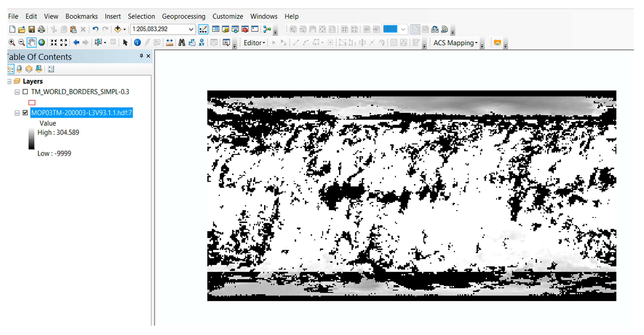Screen dimensions: 644x335
Task: Uncheck the MOP03TM layer visibility checkbox
Action: pos(25,113)
